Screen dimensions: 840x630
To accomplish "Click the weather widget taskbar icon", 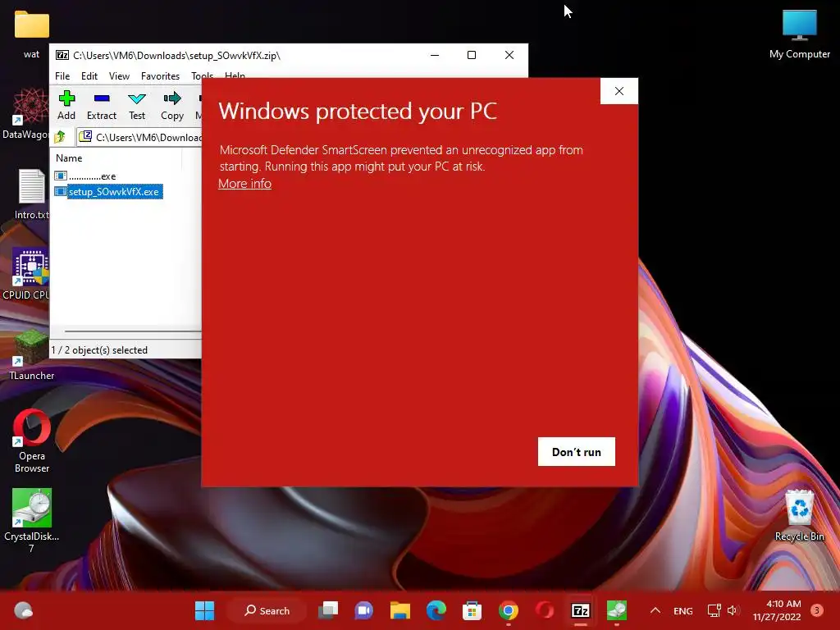I will point(23,610).
